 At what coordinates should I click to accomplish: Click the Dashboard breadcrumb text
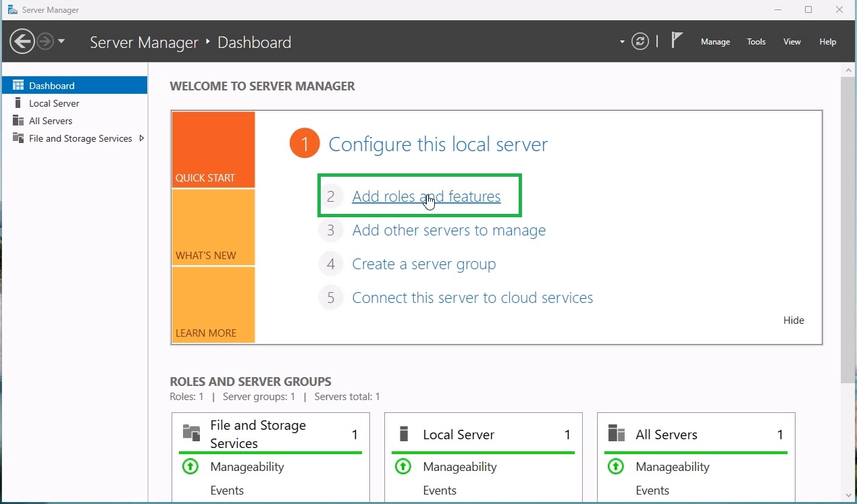coord(255,42)
